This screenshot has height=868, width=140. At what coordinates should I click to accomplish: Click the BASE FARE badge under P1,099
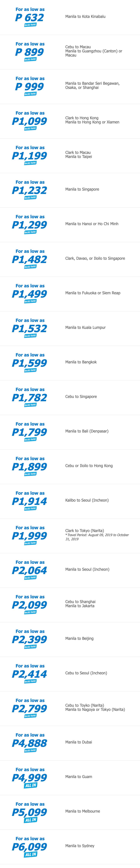point(30,128)
